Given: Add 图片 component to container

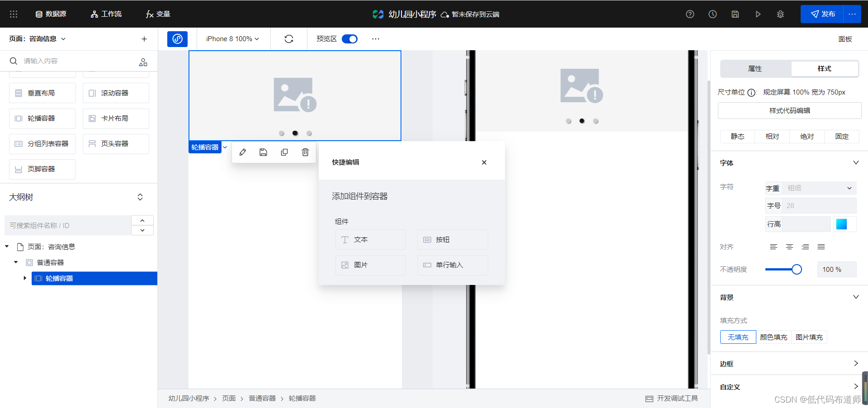Looking at the screenshot, I should [x=371, y=265].
